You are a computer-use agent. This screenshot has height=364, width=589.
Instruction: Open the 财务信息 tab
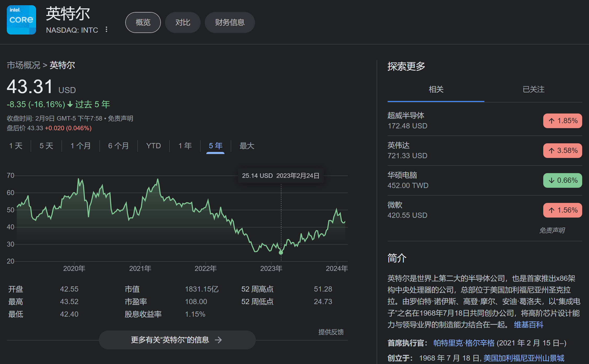click(x=230, y=22)
